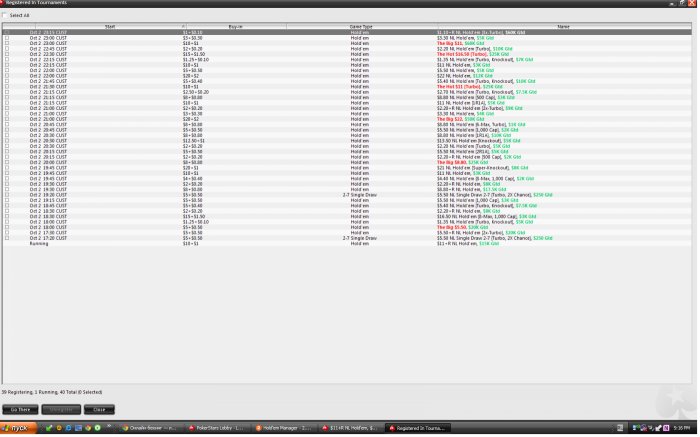Tick checkbox of The Big $5.50 row
This screenshot has height=437, width=700.
click(x=7, y=227)
